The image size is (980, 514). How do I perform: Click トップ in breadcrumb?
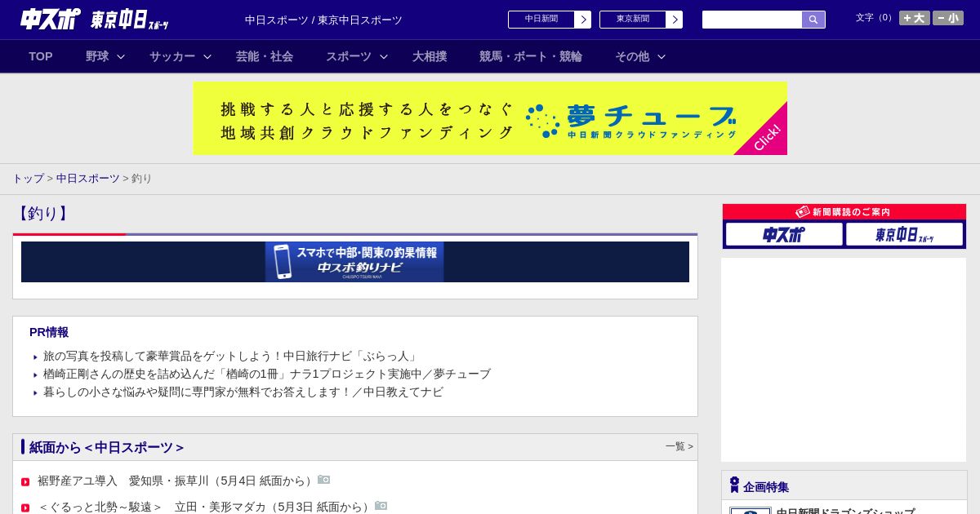(x=28, y=178)
